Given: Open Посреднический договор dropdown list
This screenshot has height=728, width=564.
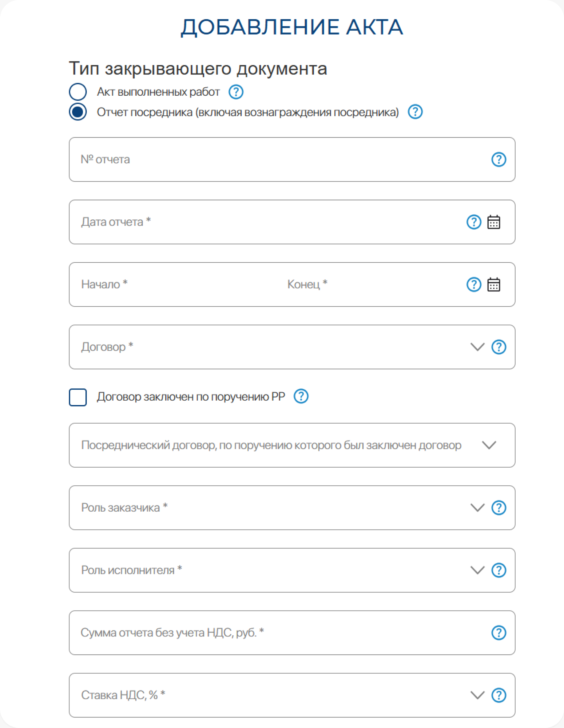Looking at the screenshot, I should (489, 445).
